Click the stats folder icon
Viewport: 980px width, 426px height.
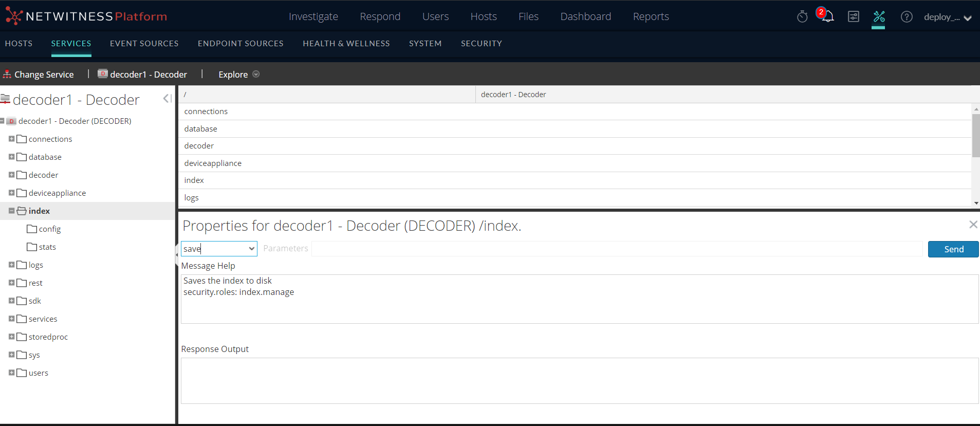tap(32, 247)
